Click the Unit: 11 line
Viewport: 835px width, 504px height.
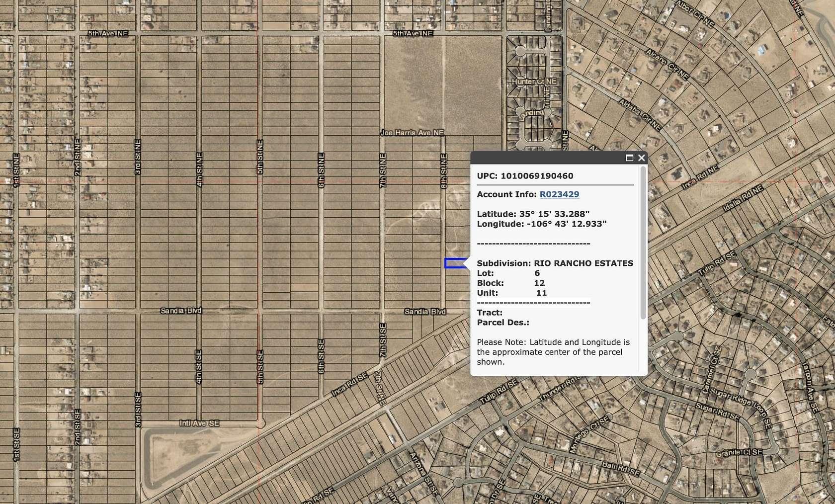[512, 293]
